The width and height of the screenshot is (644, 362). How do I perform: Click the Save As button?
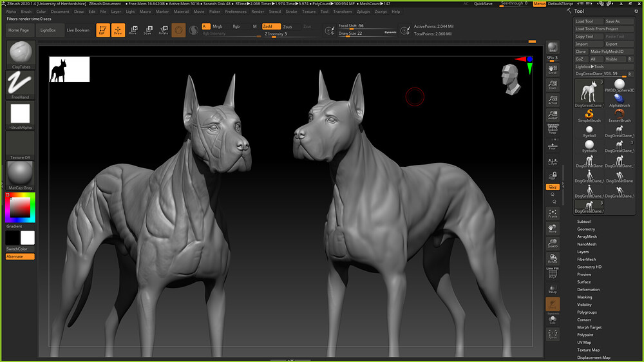[x=619, y=21]
